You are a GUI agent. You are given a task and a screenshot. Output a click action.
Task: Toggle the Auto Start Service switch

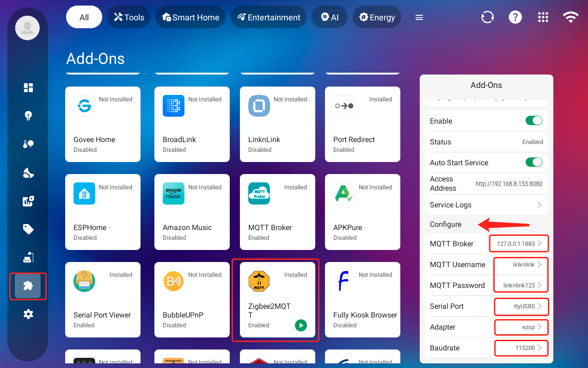[533, 162]
